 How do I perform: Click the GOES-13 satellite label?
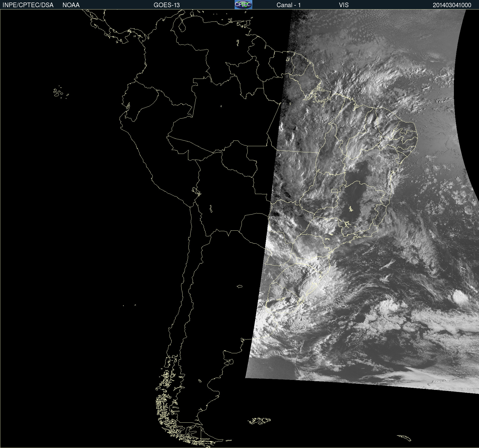(x=167, y=5)
